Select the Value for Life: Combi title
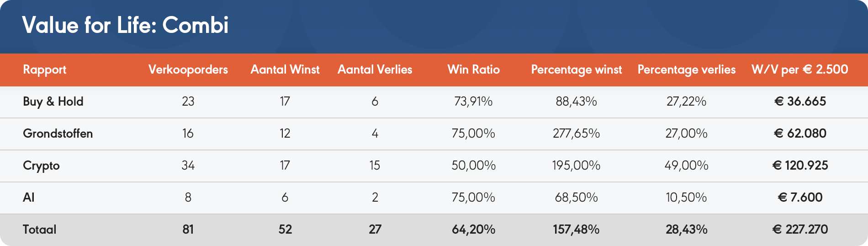 (x=126, y=25)
